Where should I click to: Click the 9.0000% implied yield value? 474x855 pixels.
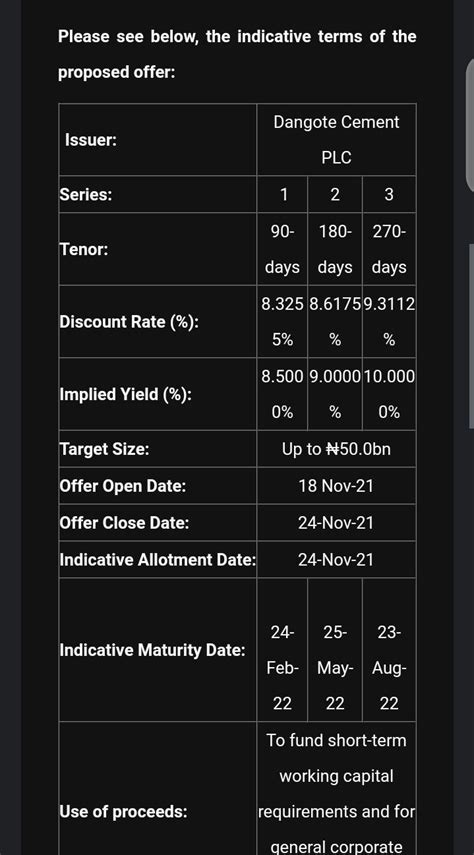coord(335,394)
